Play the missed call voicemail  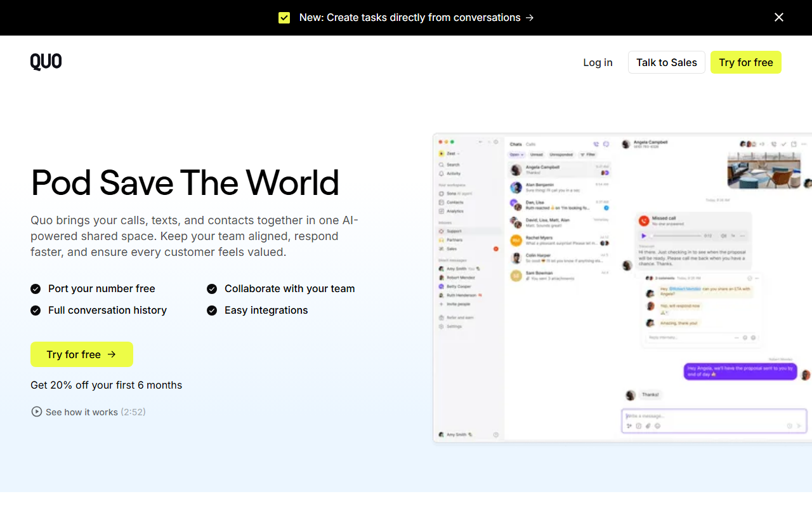644,236
